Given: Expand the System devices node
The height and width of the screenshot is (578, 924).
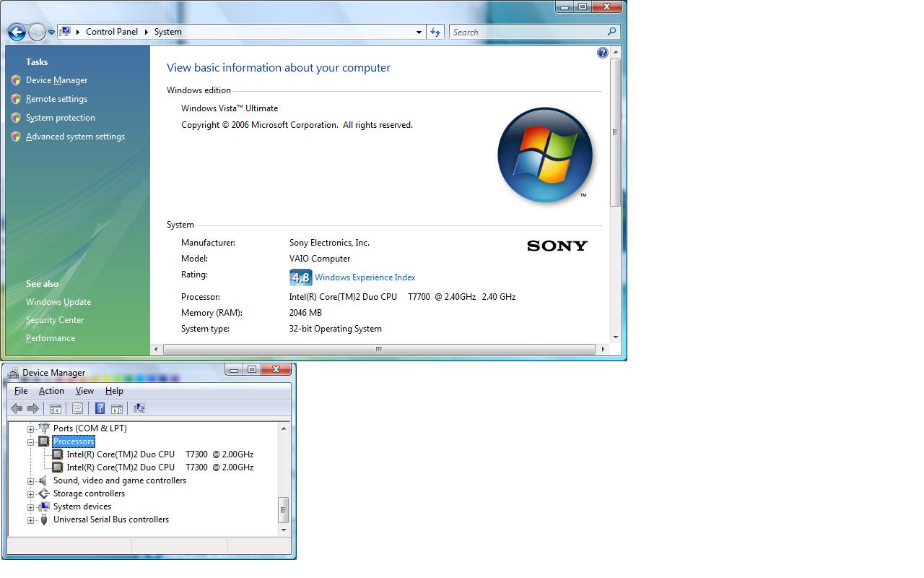Looking at the screenshot, I should pyautogui.click(x=31, y=507).
